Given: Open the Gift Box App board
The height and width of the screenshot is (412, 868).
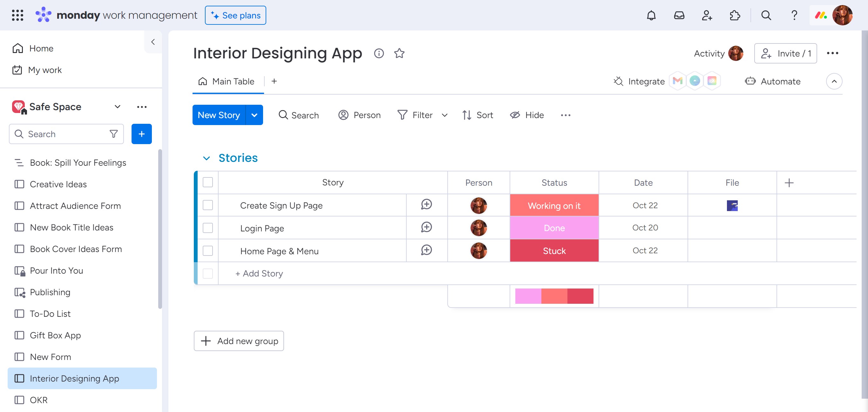Looking at the screenshot, I should [x=55, y=335].
